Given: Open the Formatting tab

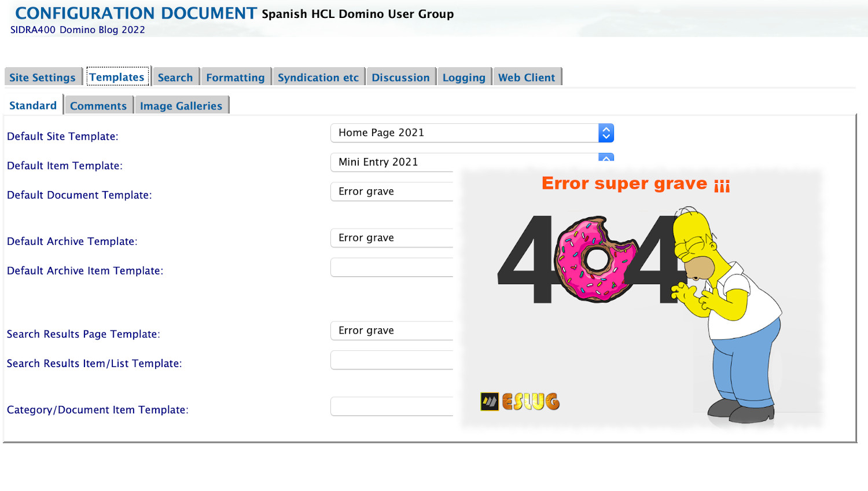Looking at the screenshot, I should coord(236,77).
